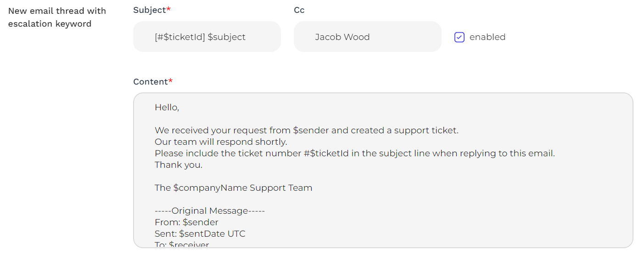Click the 'From: $sender' line
Image resolution: width=644 pixels, height=262 pixels.
click(186, 222)
